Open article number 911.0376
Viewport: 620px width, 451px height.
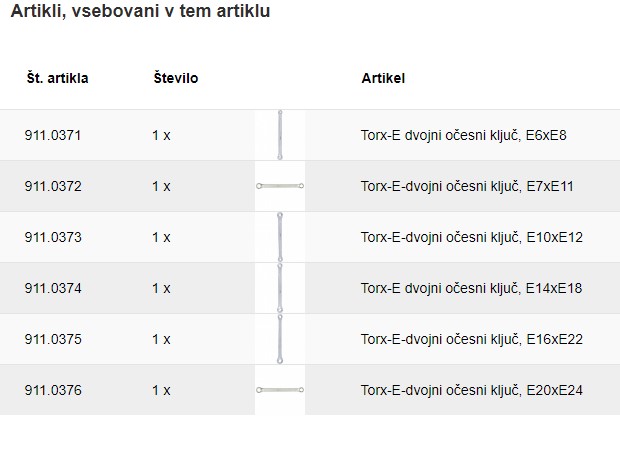(53, 390)
